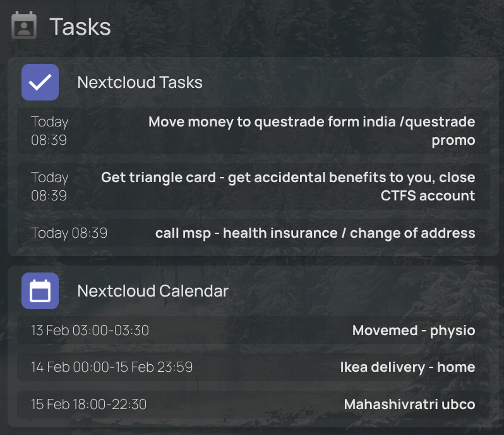
Task: Click timestamp beside 'Move money to questrade' task
Action: 49,131
